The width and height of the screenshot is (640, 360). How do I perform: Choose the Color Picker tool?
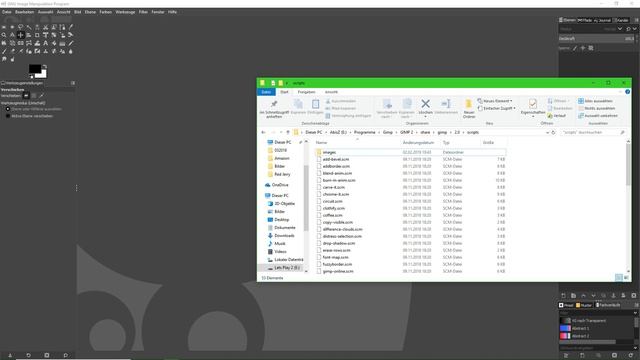point(71,27)
